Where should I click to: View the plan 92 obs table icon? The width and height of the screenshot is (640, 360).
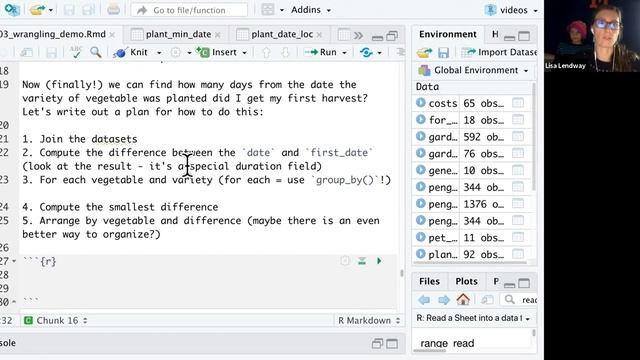point(518,254)
